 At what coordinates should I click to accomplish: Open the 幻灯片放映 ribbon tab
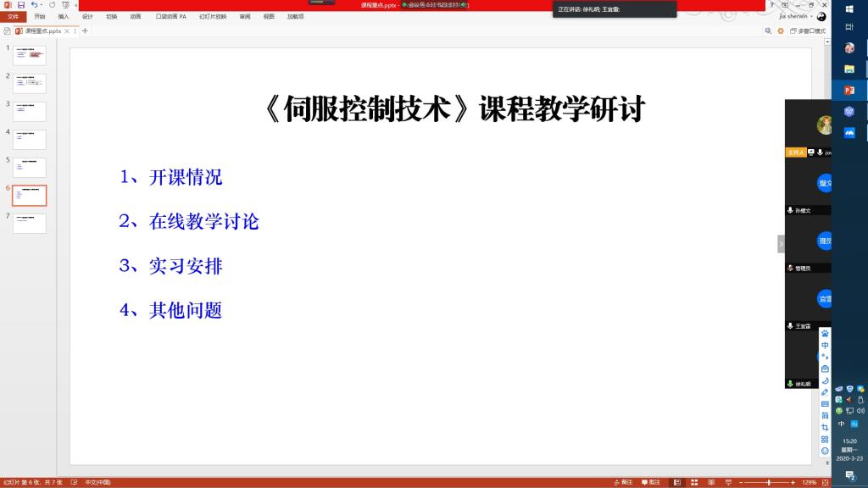click(x=213, y=16)
